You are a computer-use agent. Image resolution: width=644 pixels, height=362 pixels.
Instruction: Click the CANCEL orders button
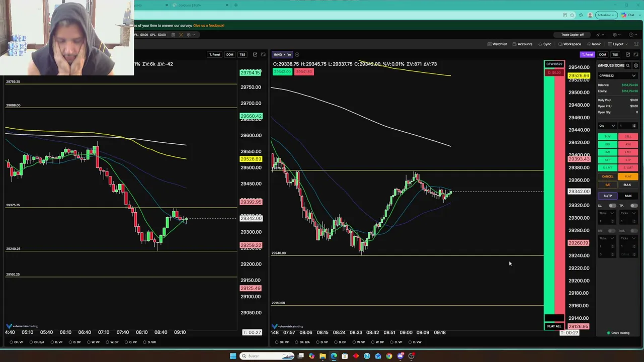click(x=607, y=176)
